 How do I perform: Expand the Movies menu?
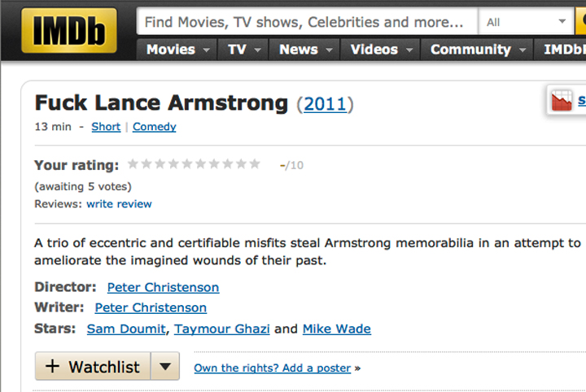pos(177,50)
